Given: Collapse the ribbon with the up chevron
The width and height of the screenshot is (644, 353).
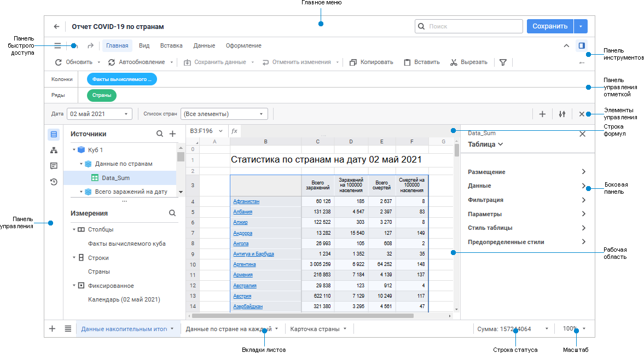Looking at the screenshot, I should coord(566,46).
